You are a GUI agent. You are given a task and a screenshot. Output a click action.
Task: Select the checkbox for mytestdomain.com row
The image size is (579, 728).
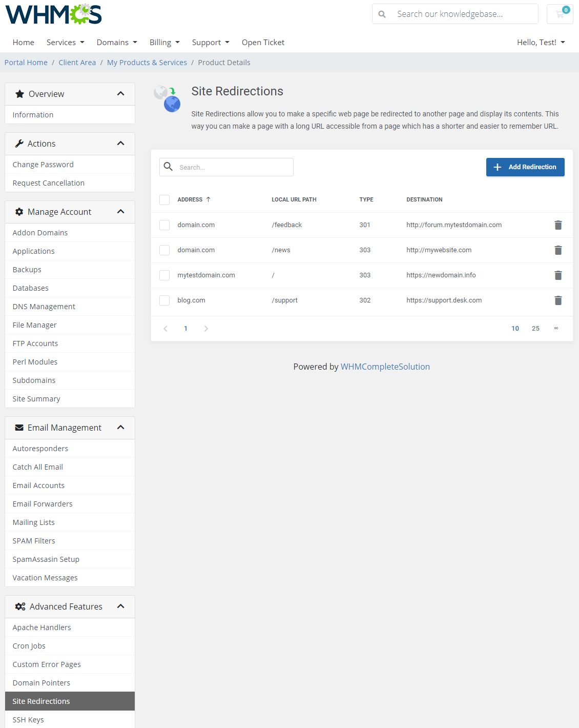coord(164,275)
